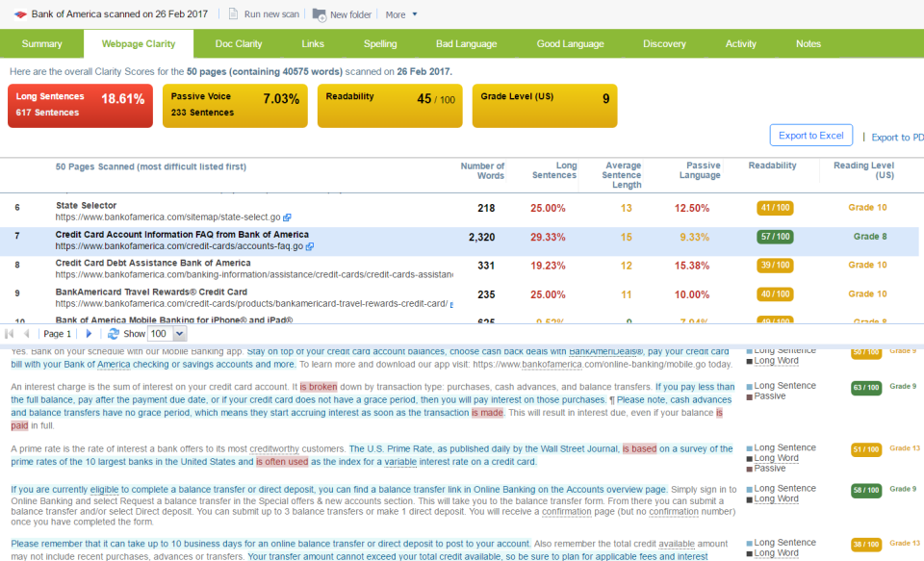Image resolution: width=924 pixels, height=561 pixels.
Task: Open the Spelling tab
Action: [380, 44]
